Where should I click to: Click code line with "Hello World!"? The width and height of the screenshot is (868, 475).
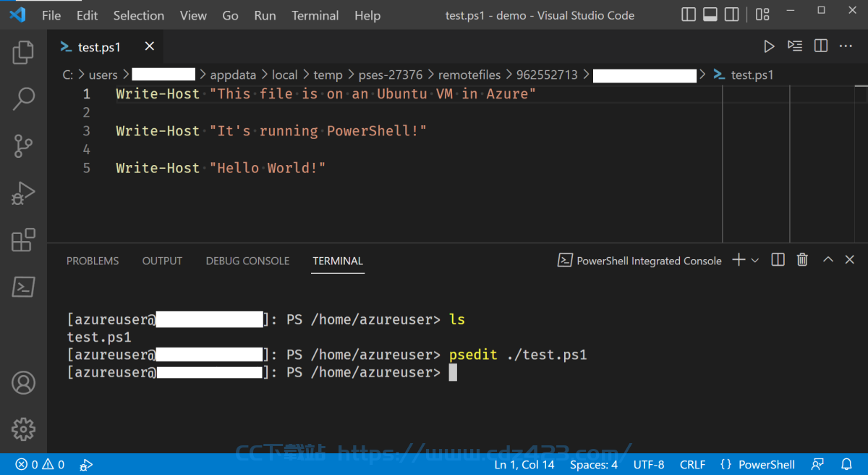point(221,168)
